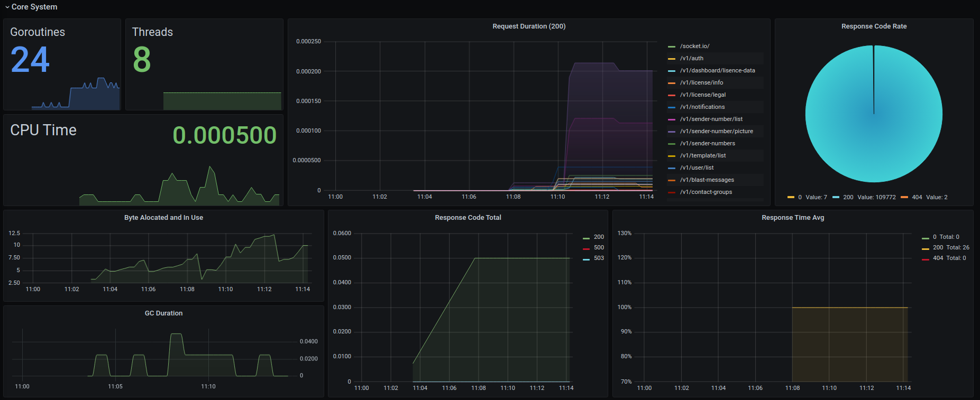Toggle the /v1/sender-numbers legend series

click(x=707, y=144)
